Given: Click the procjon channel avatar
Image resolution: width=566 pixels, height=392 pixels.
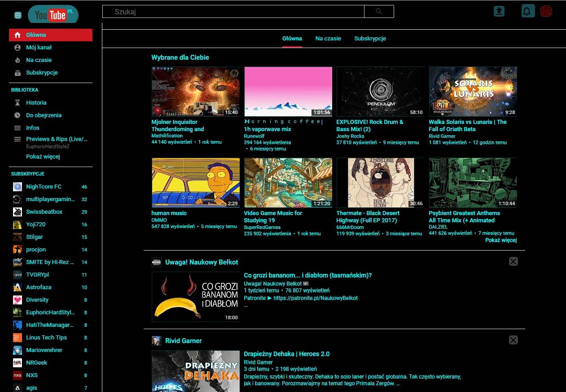Looking at the screenshot, I should (18, 250).
